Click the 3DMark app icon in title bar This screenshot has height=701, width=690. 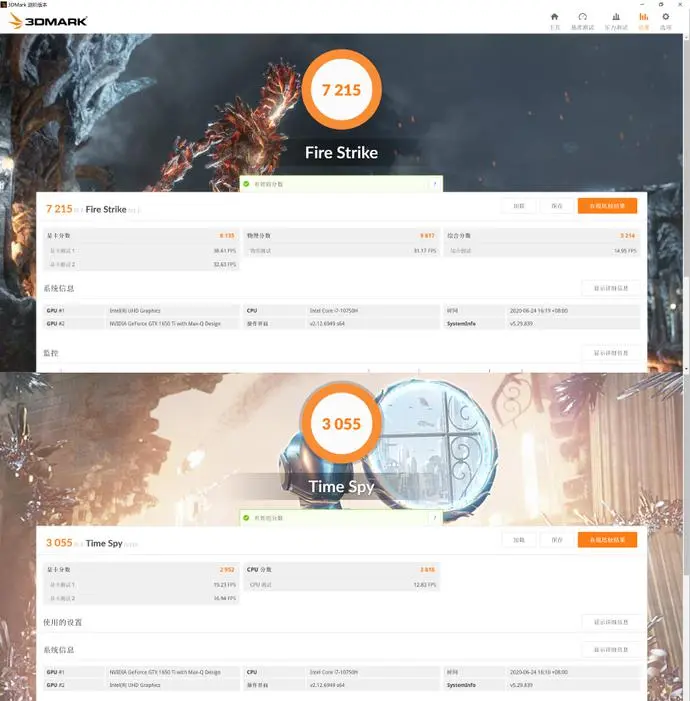point(4,4)
